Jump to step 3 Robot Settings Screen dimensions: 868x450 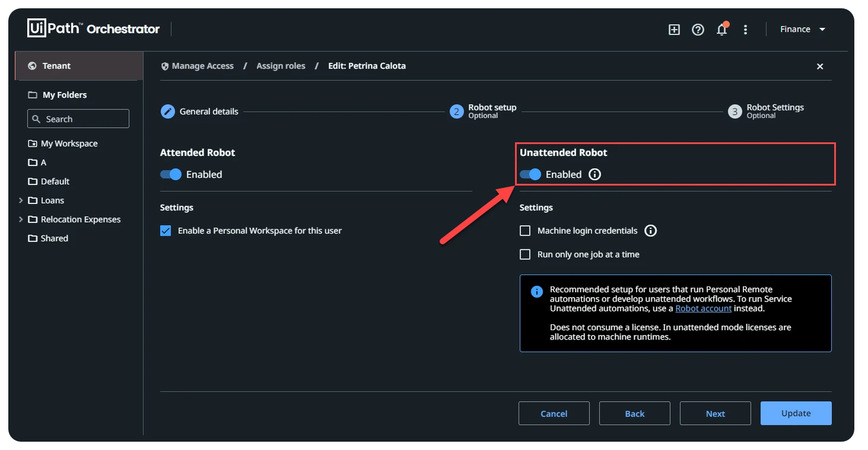(766, 111)
